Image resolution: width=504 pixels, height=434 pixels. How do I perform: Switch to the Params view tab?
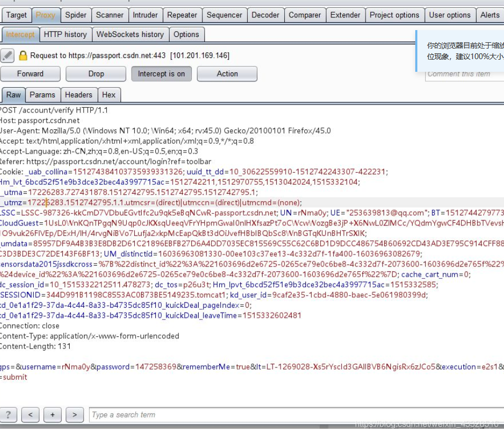[42, 95]
